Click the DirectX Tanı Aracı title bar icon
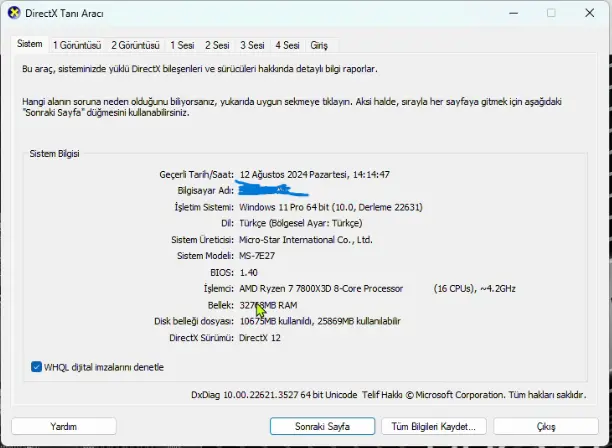612x448 pixels. (x=14, y=13)
